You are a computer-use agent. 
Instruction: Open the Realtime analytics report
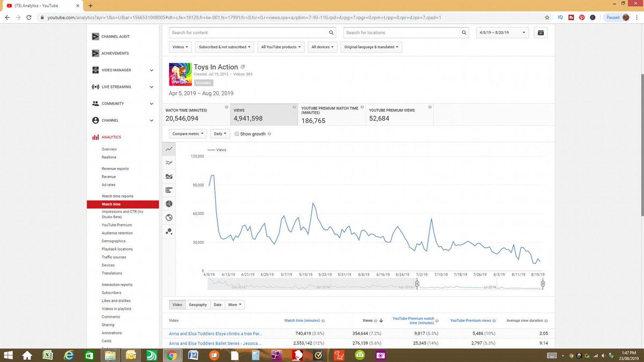pos(109,157)
